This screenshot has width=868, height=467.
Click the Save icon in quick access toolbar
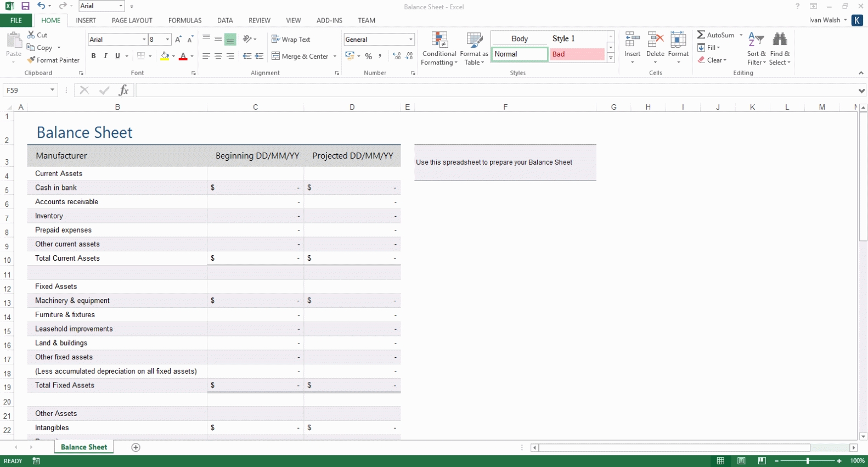click(25, 7)
